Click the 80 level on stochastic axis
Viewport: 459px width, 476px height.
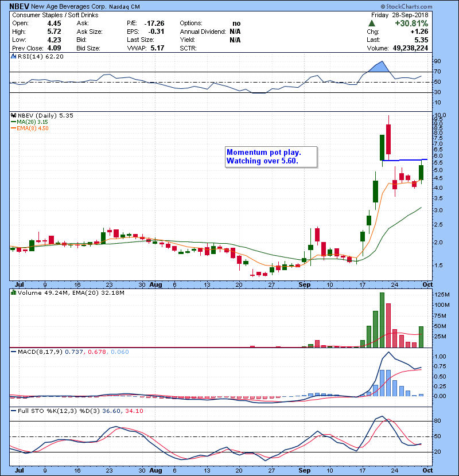(x=437, y=421)
